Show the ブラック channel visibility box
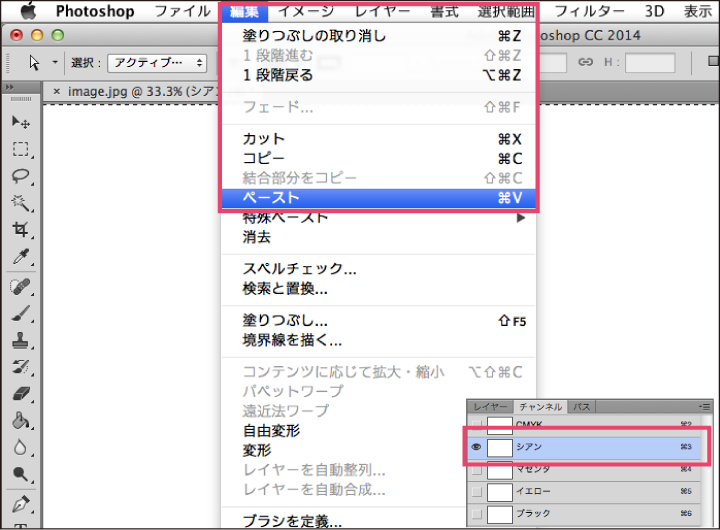 point(477,513)
